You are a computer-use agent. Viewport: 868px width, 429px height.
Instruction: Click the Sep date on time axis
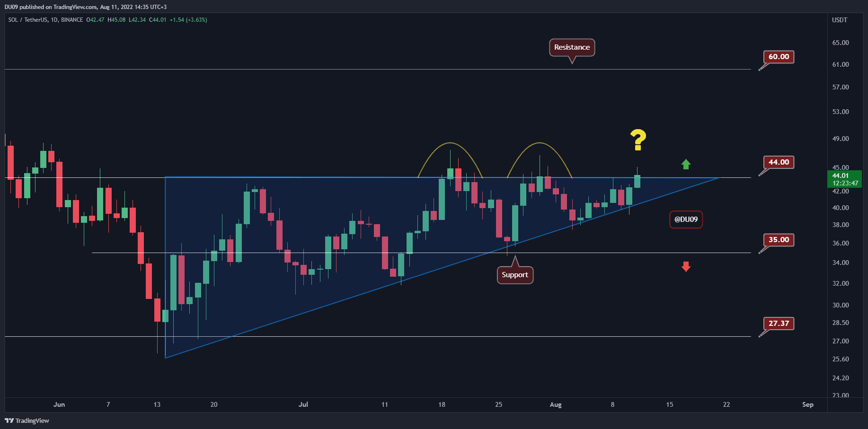808,404
